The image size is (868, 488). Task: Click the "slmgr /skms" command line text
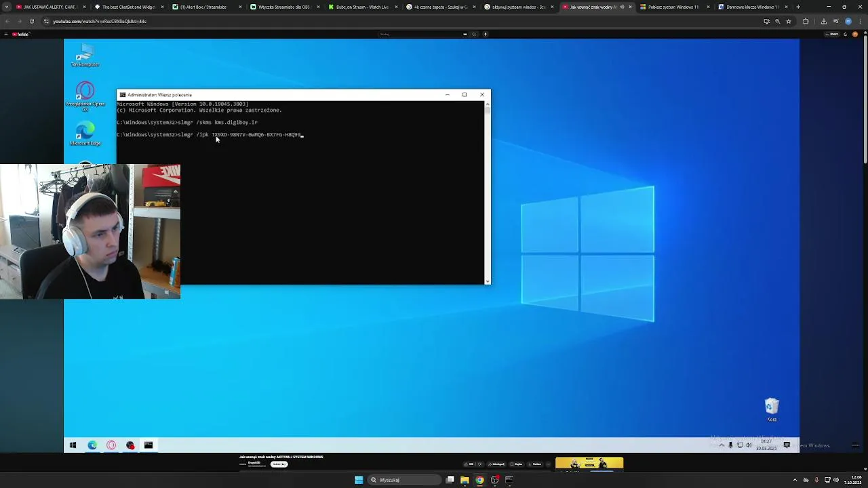click(x=217, y=122)
